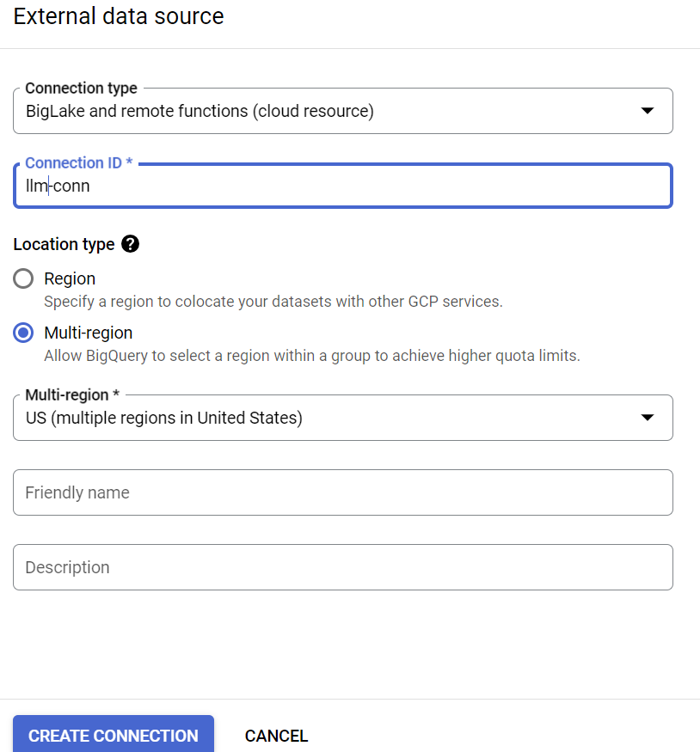Screen dimensions: 700x752
Task: Click the Location type section label
Action: (64, 244)
